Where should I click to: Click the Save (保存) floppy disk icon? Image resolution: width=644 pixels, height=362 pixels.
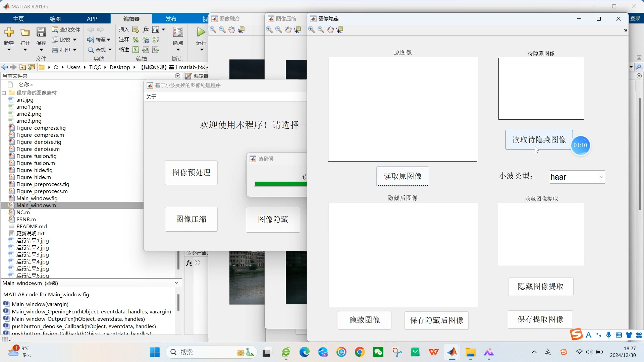[x=41, y=32]
